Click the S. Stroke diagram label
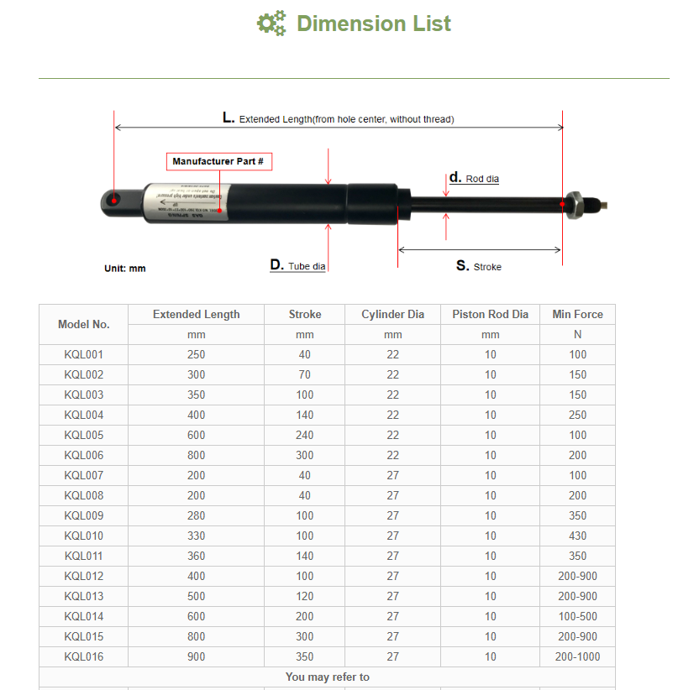Screen dimensions: 694x690 (x=479, y=266)
